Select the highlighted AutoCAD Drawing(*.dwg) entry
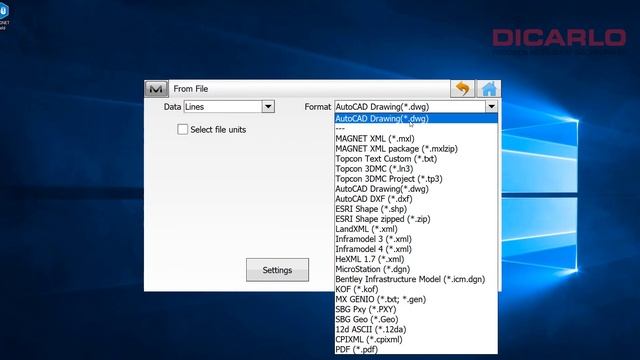The image size is (640, 360). click(x=416, y=118)
